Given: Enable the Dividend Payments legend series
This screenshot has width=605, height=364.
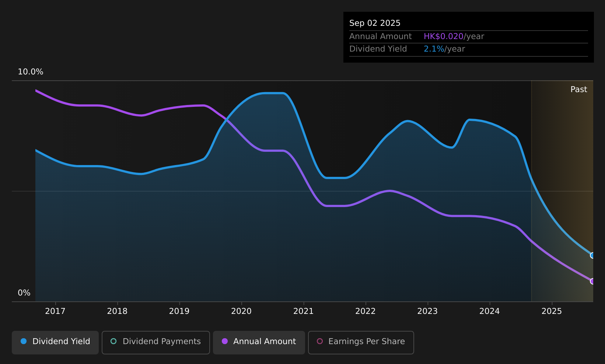Looking at the screenshot, I should [156, 342].
